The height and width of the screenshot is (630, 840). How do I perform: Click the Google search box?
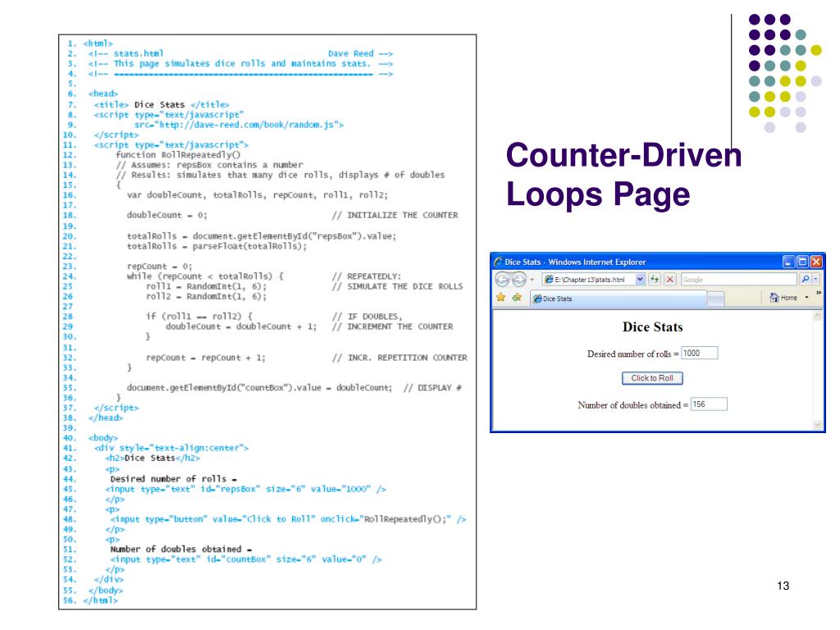tap(739, 279)
